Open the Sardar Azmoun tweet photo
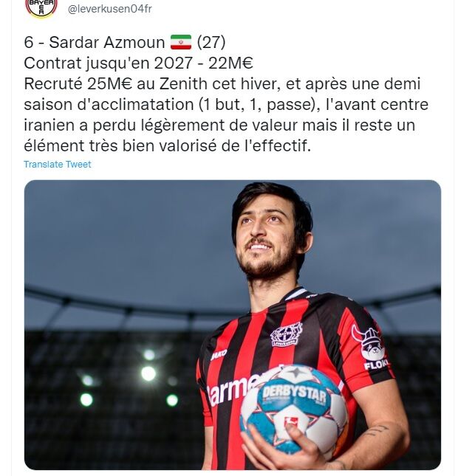The width and height of the screenshot is (475, 476). tap(233, 325)
